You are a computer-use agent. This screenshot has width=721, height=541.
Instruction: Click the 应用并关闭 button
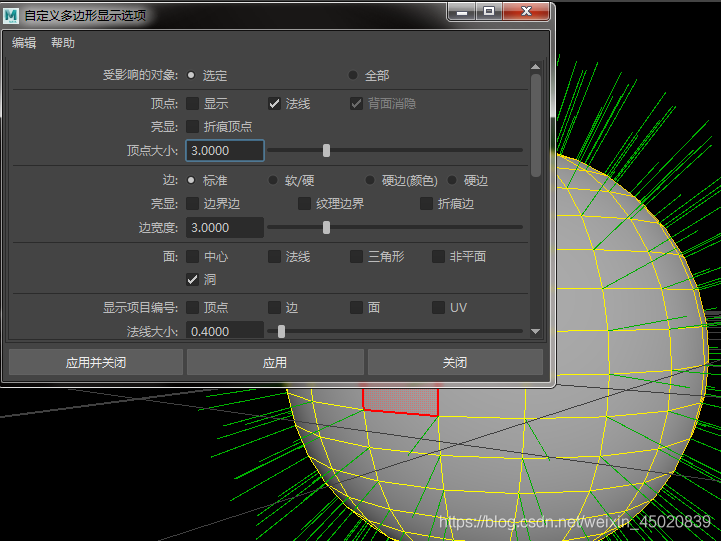96,363
